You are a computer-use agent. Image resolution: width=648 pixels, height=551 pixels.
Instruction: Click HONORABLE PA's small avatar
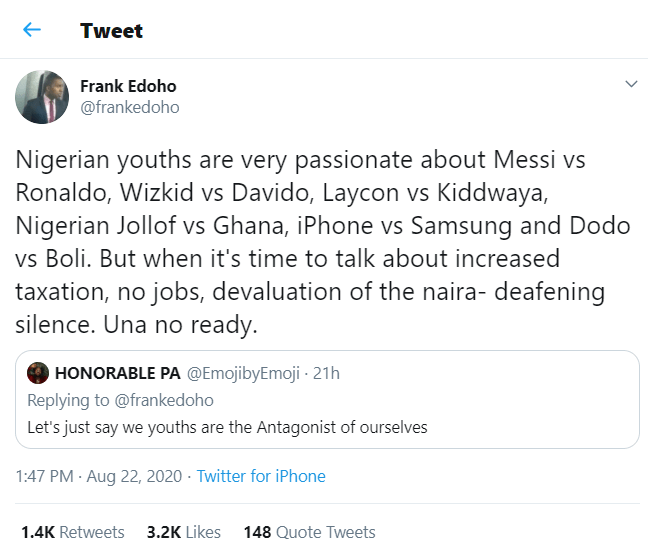click(x=39, y=374)
